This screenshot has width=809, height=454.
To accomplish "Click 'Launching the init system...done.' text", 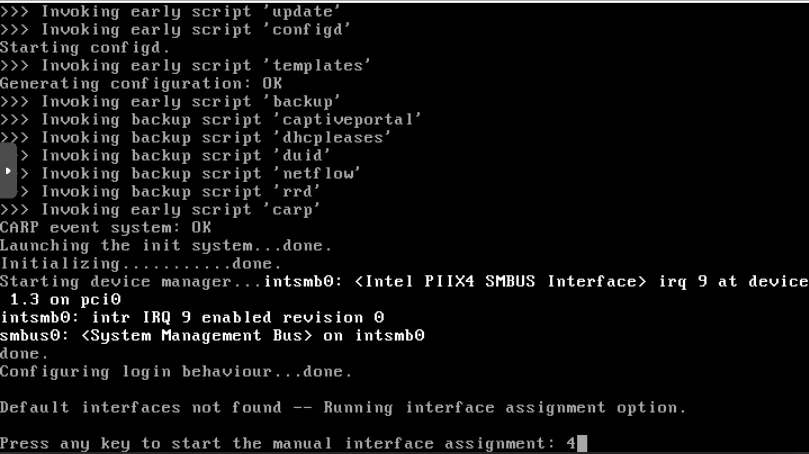I will (166, 245).
